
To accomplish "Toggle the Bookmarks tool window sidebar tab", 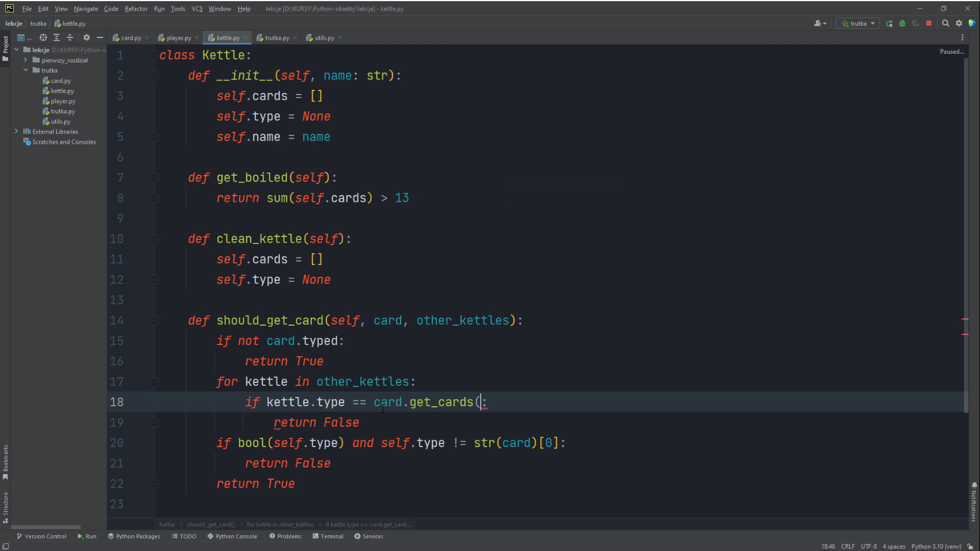I will point(5,461).
